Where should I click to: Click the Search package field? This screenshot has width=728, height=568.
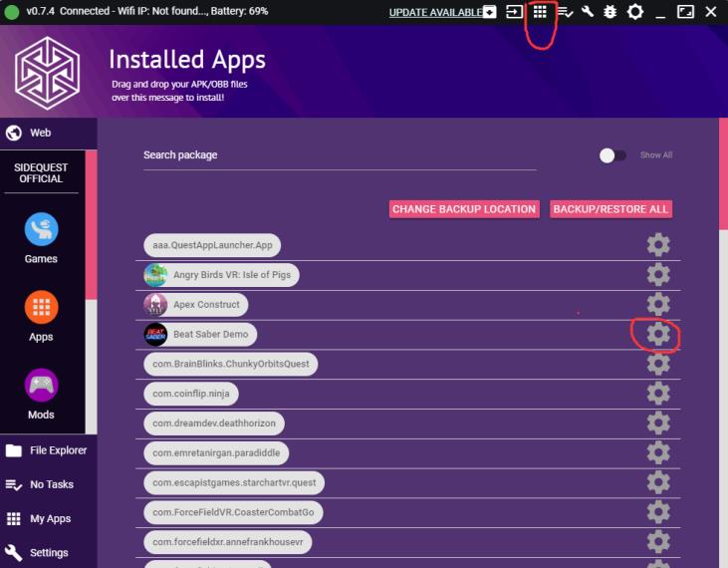click(x=340, y=155)
